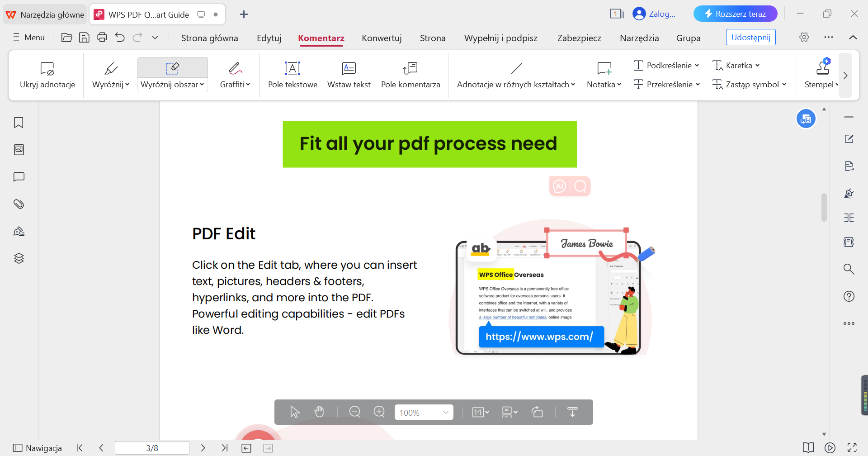Open the thumbnails sidebar panel
Image resolution: width=868 pixels, height=456 pixels.
click(x=19, y=150)
